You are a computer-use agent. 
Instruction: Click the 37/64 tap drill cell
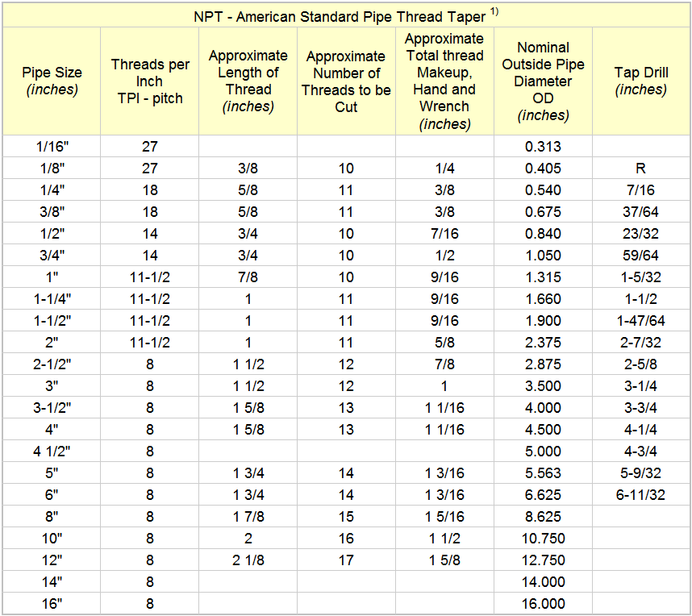point(641,212)
